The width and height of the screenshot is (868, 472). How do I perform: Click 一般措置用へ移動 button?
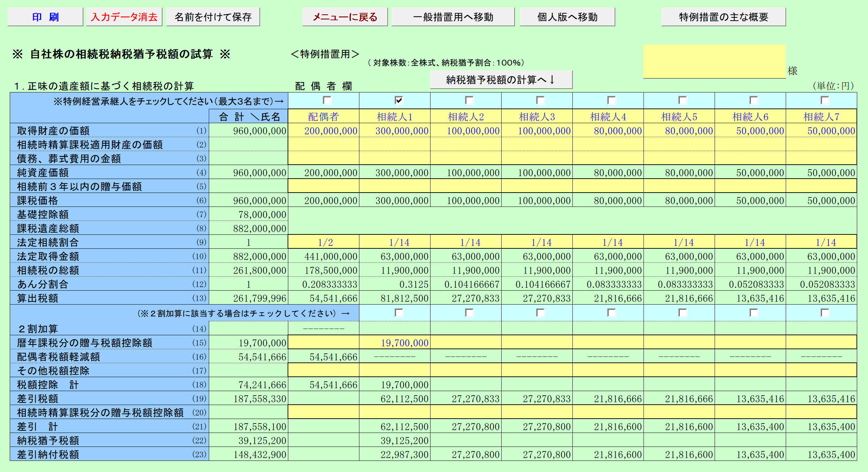[x=453, y=17]
